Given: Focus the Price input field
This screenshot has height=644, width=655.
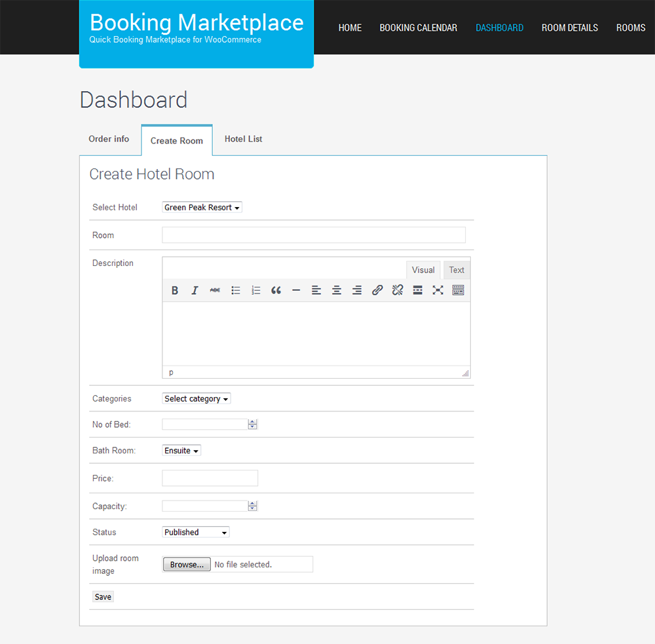Looking at the screenshot, I should (210, 478).
